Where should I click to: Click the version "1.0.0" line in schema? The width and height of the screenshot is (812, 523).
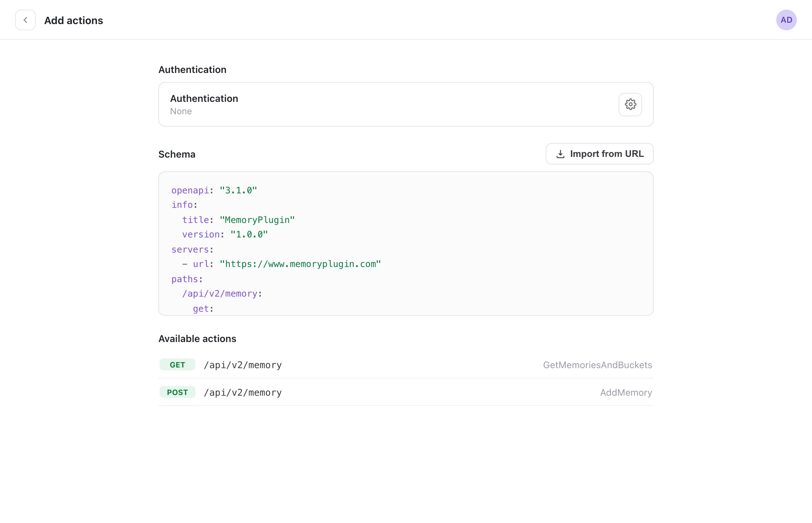(225, 234)
